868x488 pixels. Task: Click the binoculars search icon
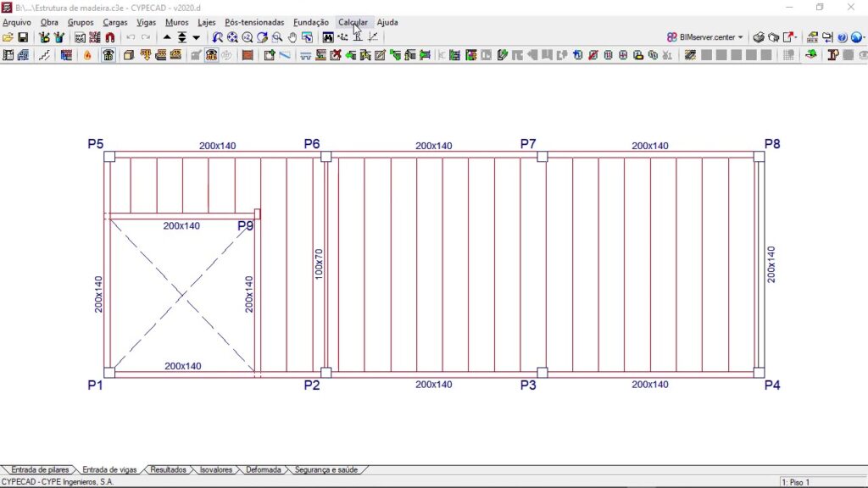pos(327,37)
